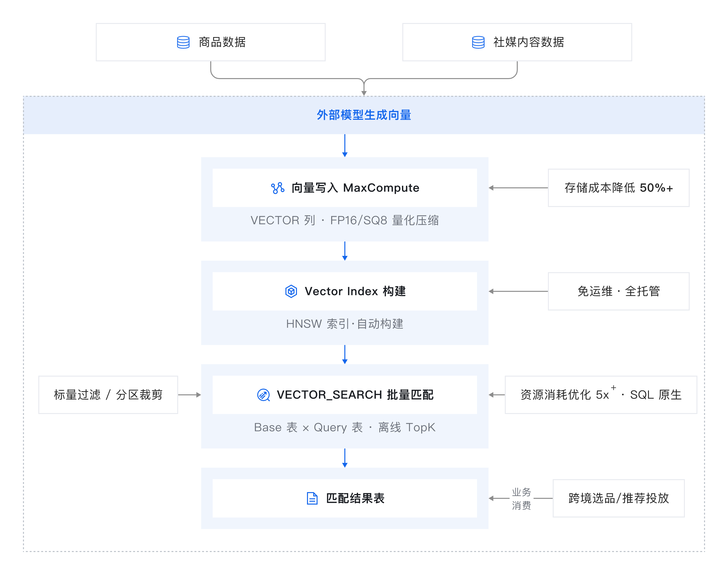The height and width of the screenshot is (575, 728).
Task: Click the Vector Index 构建 title
Action: [x=355, y=291]
